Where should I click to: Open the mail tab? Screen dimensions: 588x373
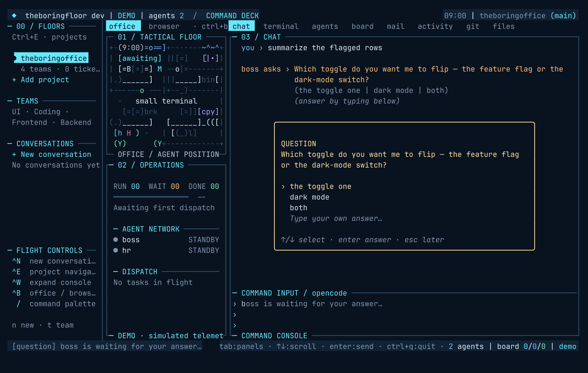[x=395, y=26]
